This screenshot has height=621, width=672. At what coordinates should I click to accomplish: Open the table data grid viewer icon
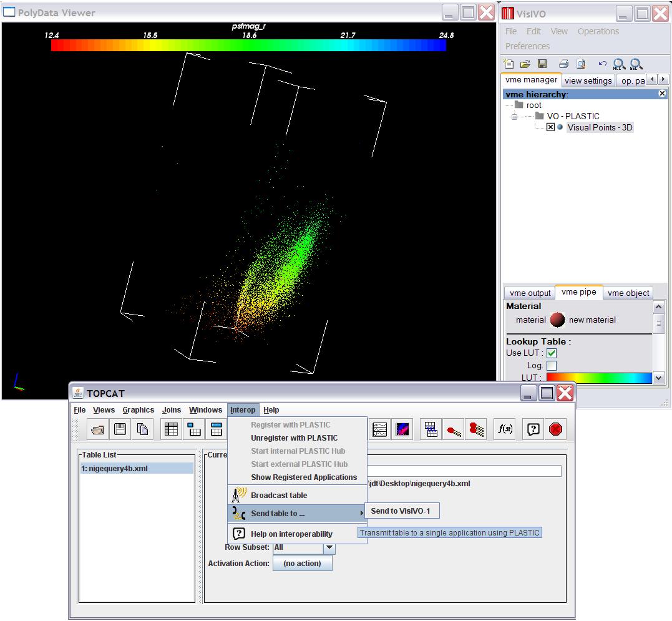click(x=171, y=429)
